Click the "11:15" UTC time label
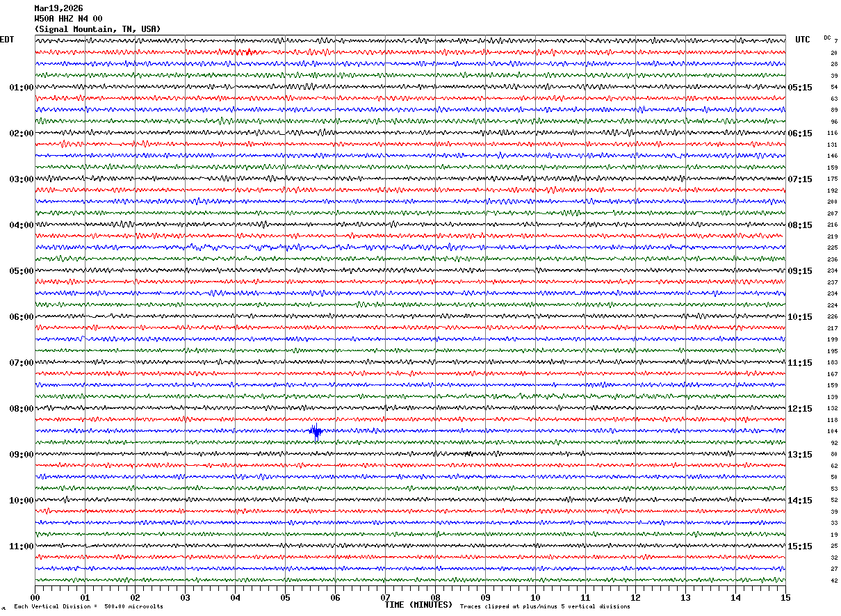The width and height of the screenshot is (841, 616). tap(800, 363)
